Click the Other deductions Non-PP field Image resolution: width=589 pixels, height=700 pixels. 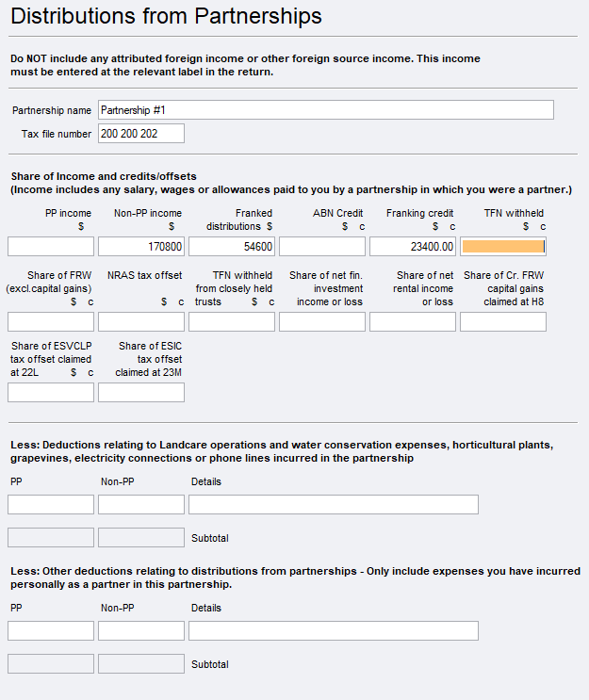point(141,631)
